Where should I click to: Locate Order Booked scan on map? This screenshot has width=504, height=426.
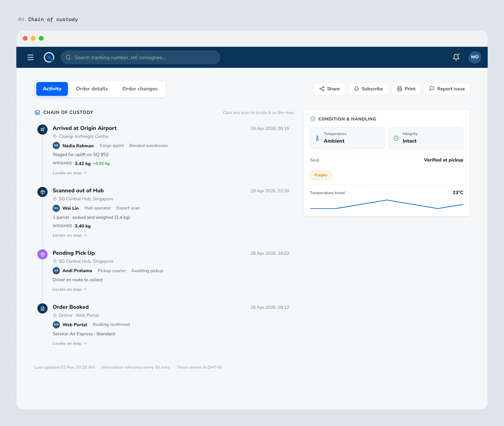pyautogui.click(x=70, y=343)
